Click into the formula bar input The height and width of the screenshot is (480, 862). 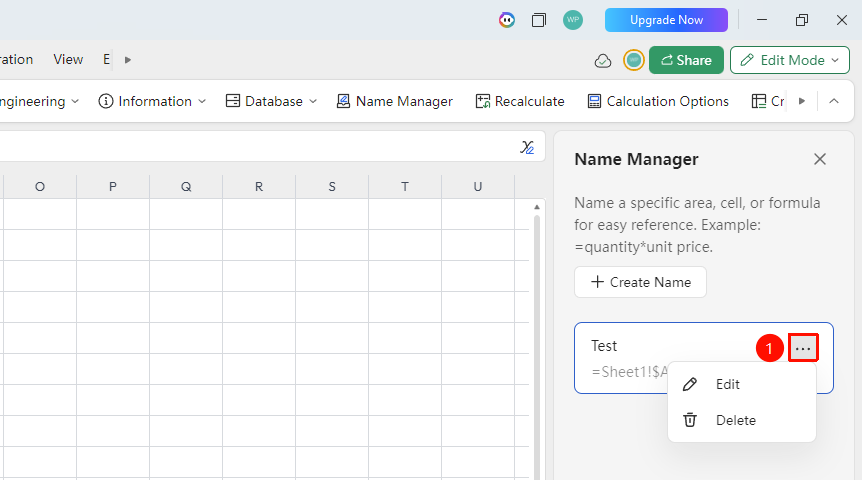(x=256, y=147)
